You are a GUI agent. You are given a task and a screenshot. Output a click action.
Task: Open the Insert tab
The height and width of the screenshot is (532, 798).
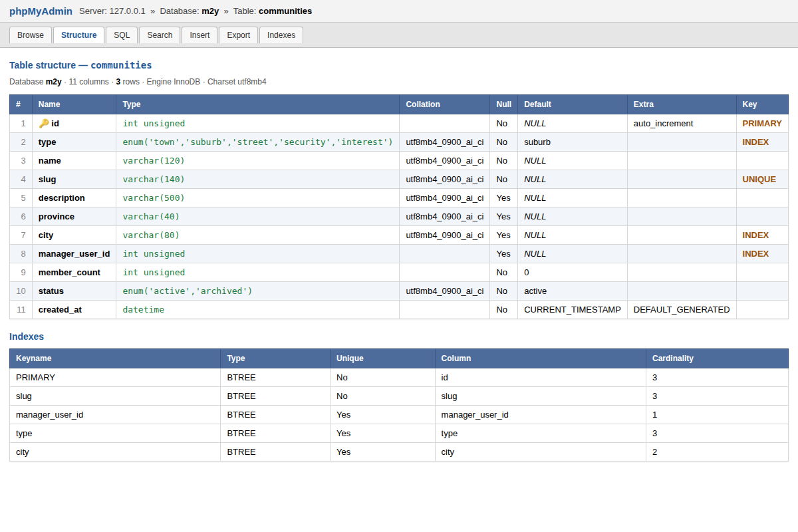(199, 35)
